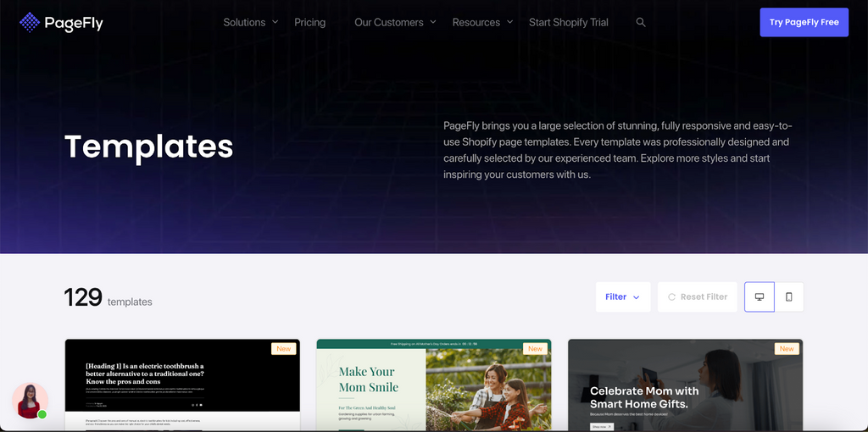This screenshot has width=868, height=432.
Task: Go to Pricing page
Action: point(310,23)
